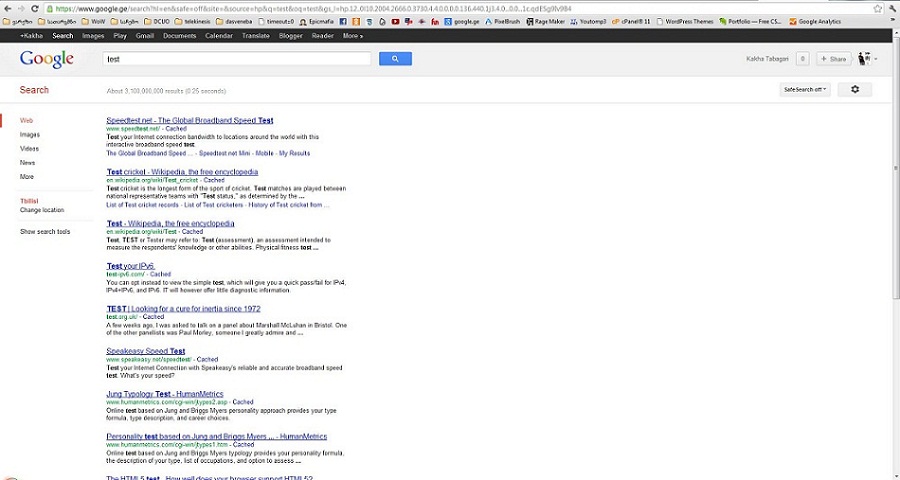Screen dimensions: 900x480
Task: Show more bookmarks overflow chevron
Action: [894, 22]
